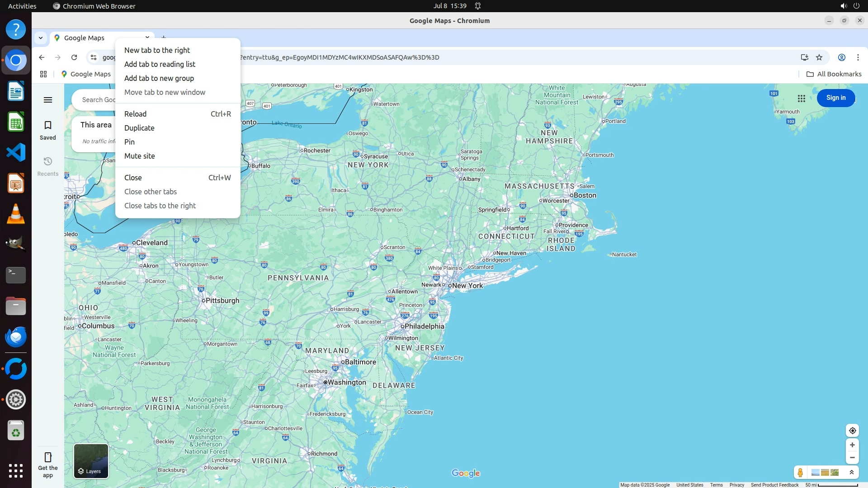
Task: Open the Saved places panel
Action: coord(48,130)
